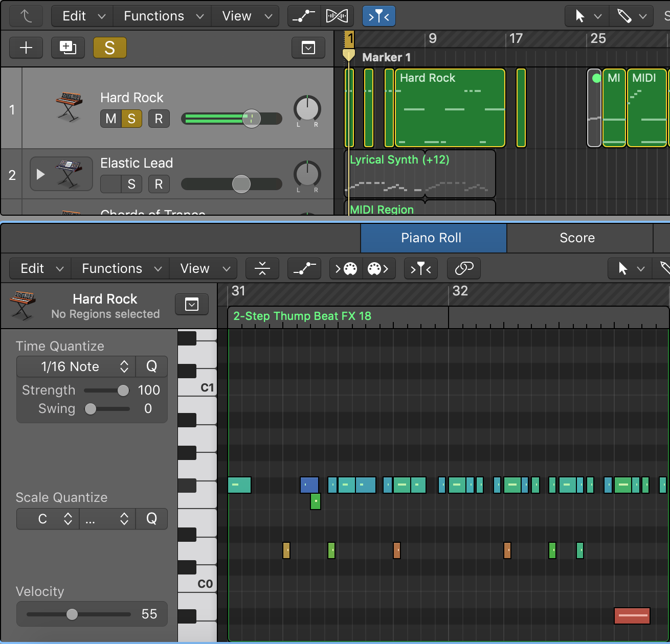Click the MIDI link chain icon
This screenshot has height=644, width=670.
(463, 268)
